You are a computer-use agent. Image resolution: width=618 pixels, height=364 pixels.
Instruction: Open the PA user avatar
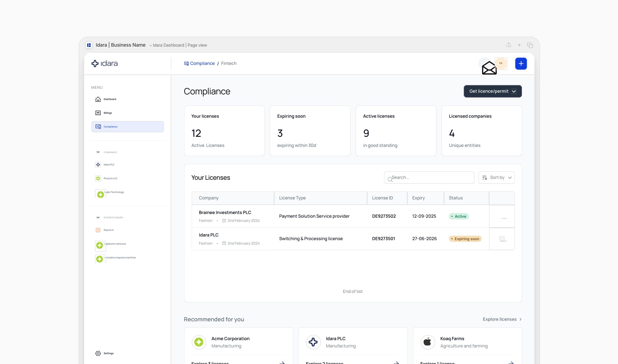point(501,63)
